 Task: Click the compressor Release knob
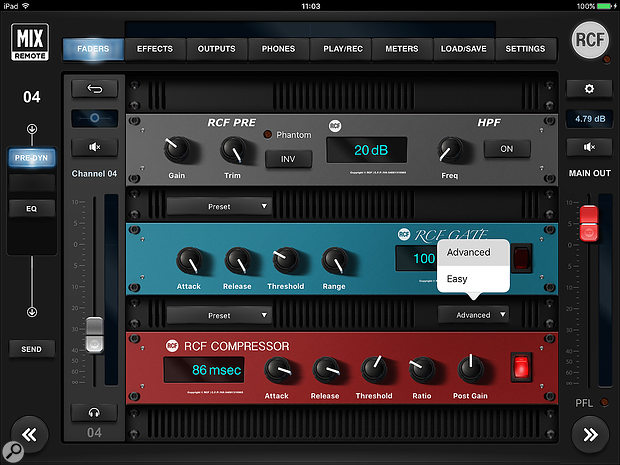(x=325, y=370)
